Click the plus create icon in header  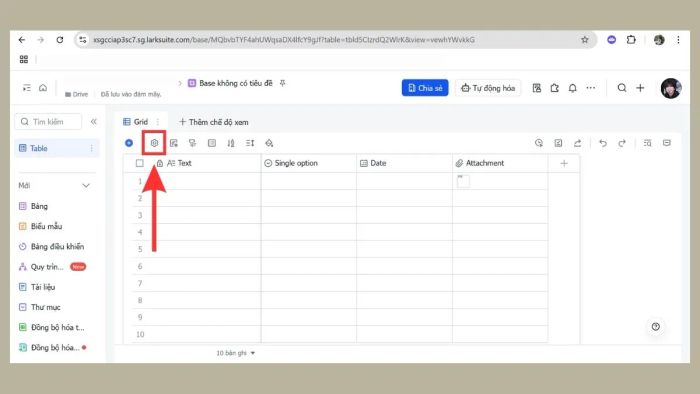point(640,88)
